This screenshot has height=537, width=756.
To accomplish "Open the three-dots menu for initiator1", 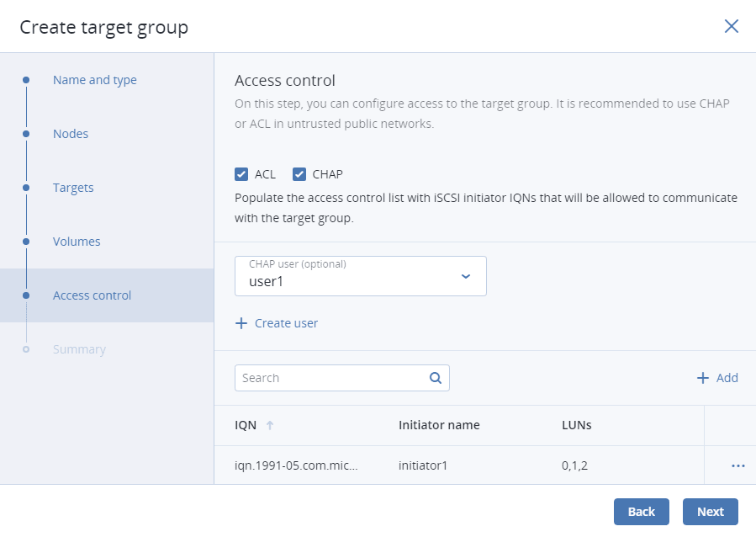I will tap(737, 465).
